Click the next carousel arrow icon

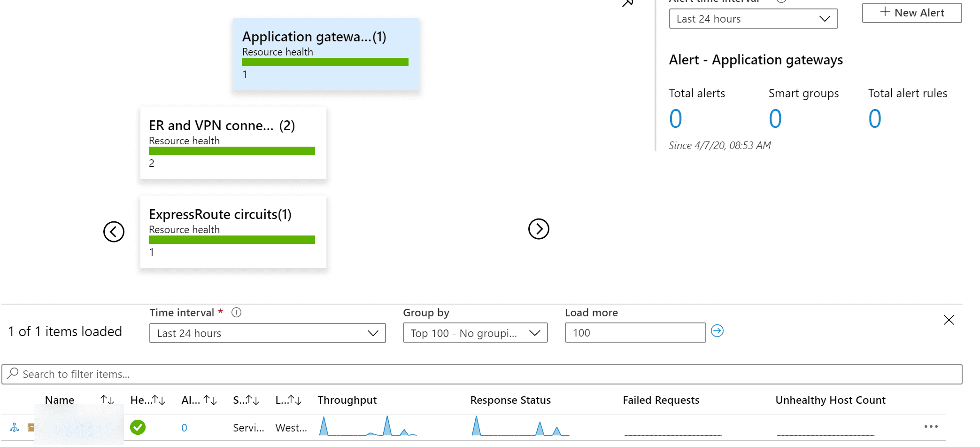(539, 229)
